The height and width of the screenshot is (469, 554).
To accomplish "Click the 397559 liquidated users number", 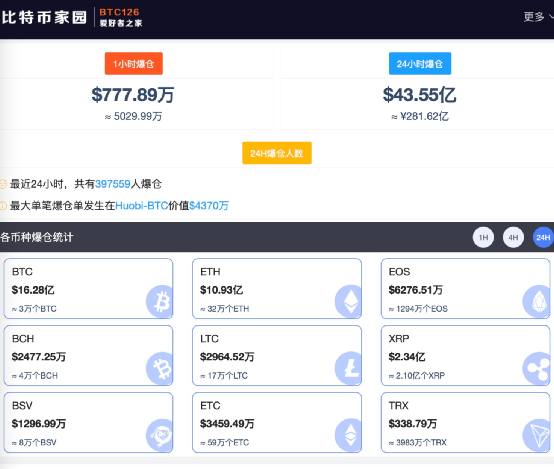I will 113,184.
